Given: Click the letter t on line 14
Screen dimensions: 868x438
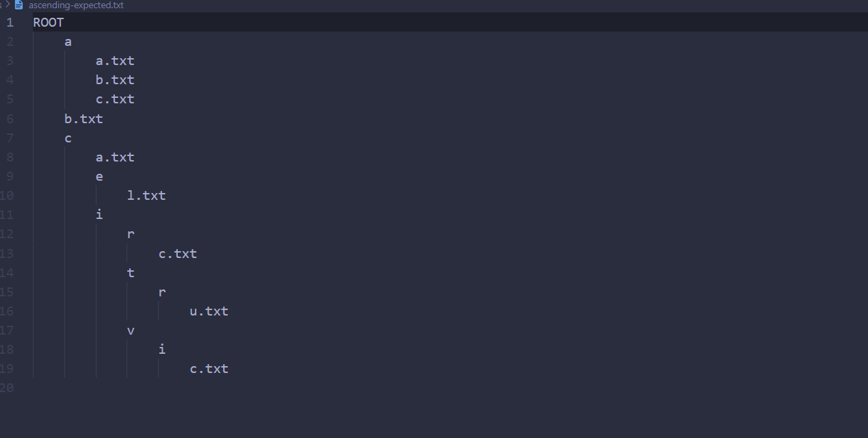Looking at the screenshot, I should (x=131, y=273).
